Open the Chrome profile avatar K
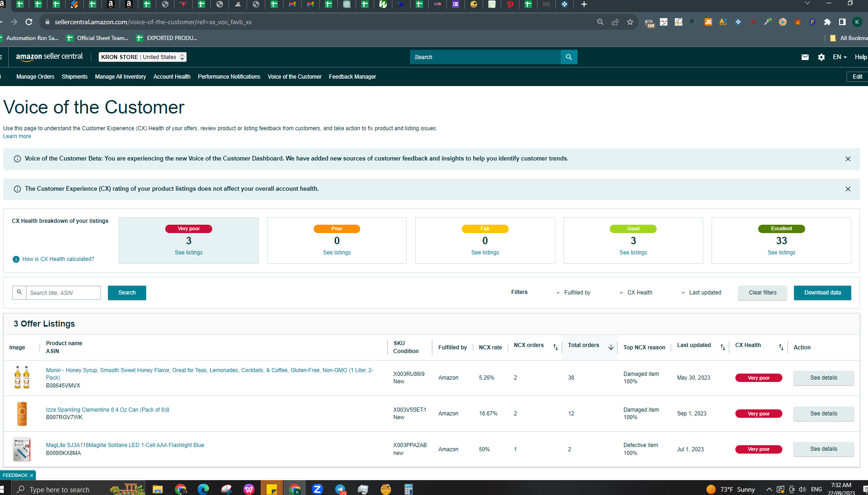 click(857, 22)
